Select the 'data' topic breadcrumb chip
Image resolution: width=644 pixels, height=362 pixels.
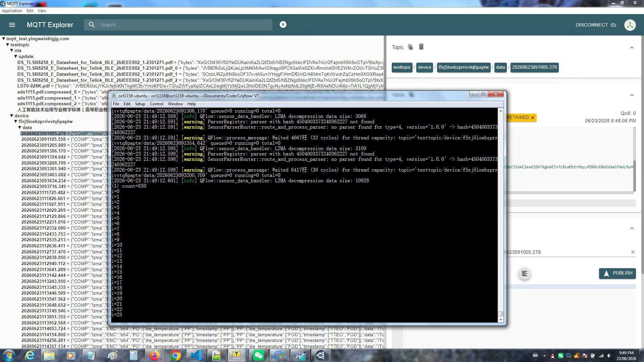coord(500,67)
